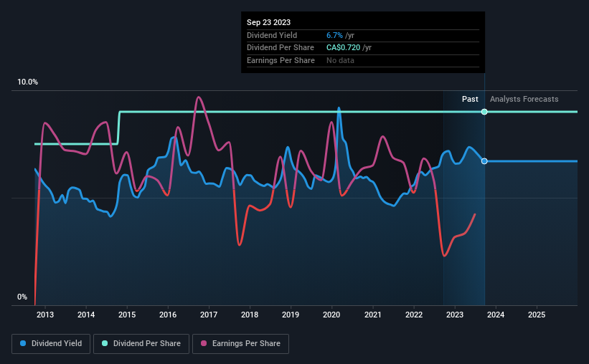Click the 'No data' earnings value in tooltip
This screenshot has height=364, width=589.
(340, 60)
